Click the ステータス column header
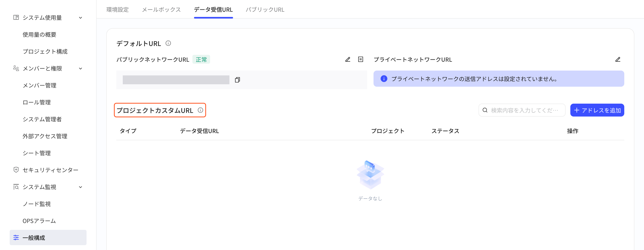 [x=445, y=131]
